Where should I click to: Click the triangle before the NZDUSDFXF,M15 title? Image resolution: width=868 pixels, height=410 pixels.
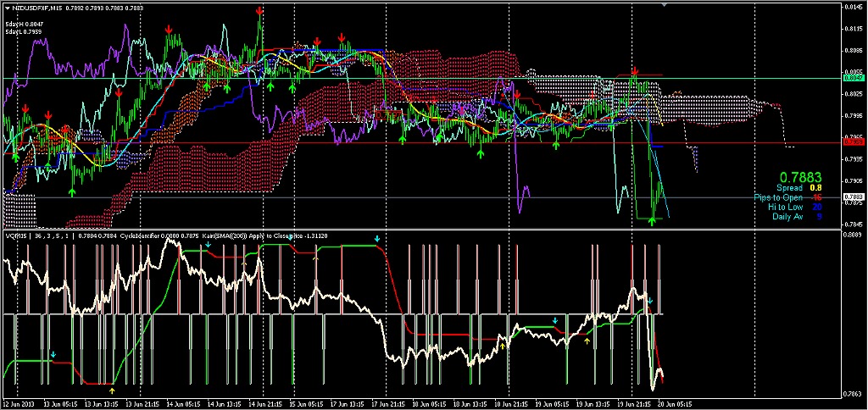(x=7, y=8)
